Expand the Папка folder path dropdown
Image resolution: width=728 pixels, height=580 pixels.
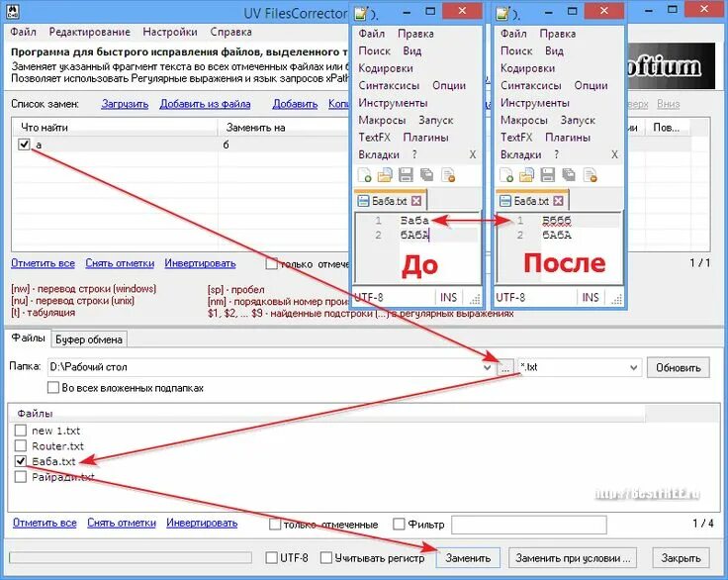click(x=487, y=367)
